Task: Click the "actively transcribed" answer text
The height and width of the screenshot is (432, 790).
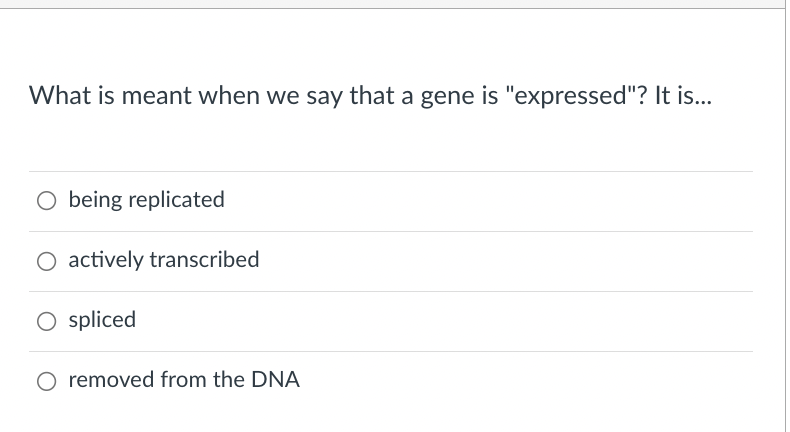Action: [163, 260]
